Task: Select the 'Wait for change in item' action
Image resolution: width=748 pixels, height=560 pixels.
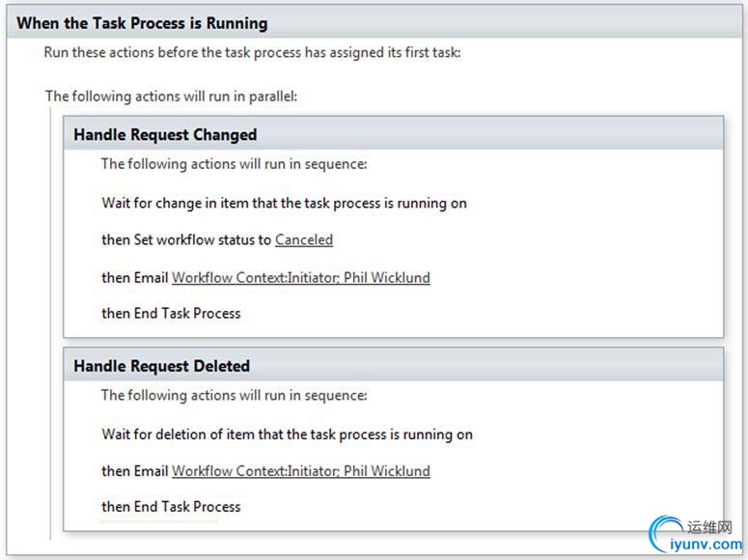Action: 284,203
